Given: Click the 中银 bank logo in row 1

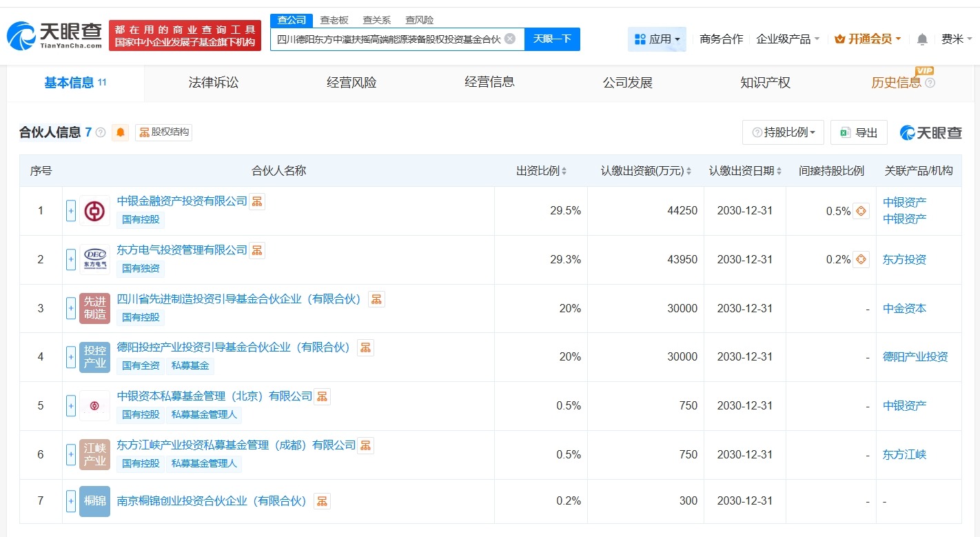Looking at the screenshot, I should click(x=94, y=210).
